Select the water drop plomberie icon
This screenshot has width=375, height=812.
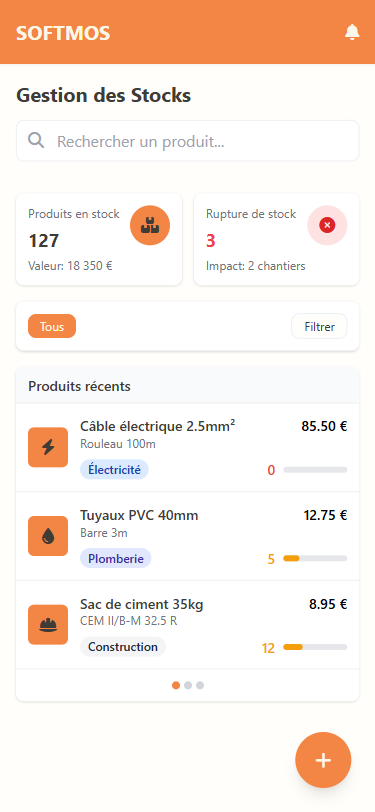48,536
